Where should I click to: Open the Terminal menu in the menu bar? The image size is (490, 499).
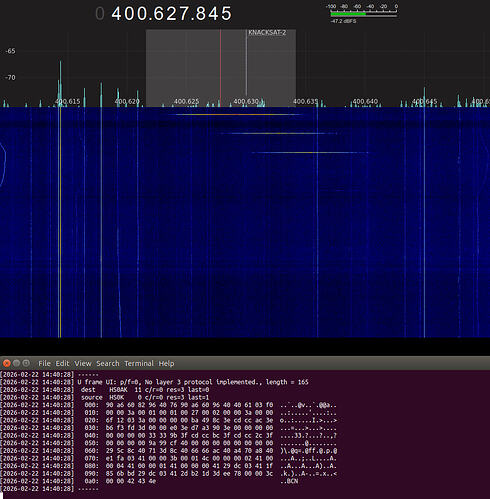(x=139, y=363)
